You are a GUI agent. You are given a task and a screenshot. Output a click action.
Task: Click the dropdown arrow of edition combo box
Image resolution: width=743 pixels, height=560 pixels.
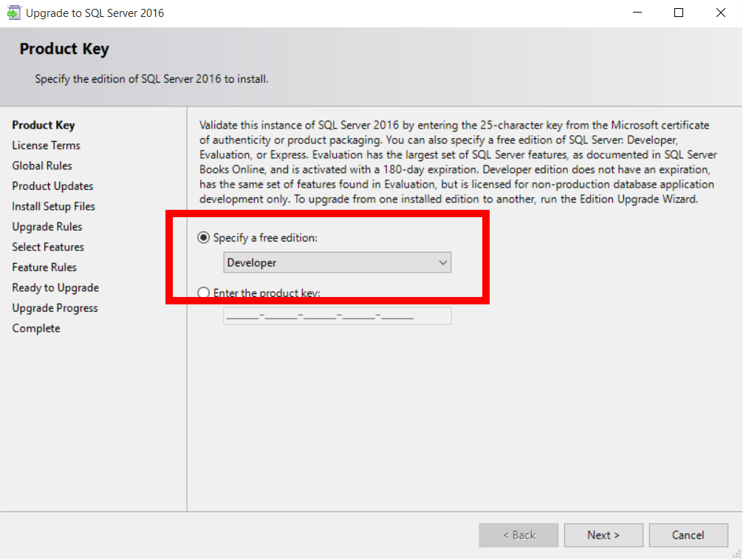tap(442, 262)
